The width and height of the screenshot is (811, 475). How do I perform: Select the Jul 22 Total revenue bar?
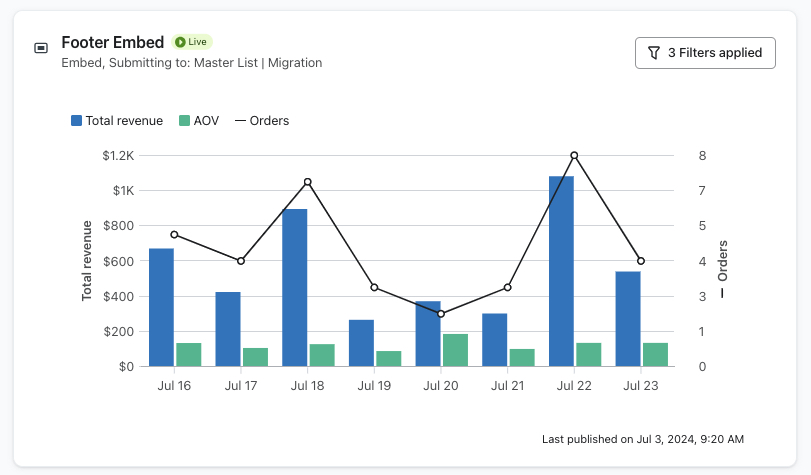tap(561, 271)
